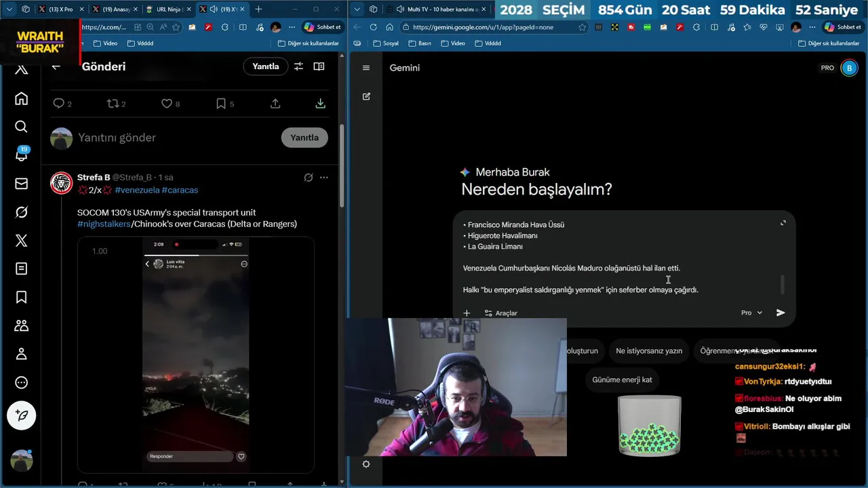Open Araçlar tools menu in Gemini
Screen dimensions: 868x488
tap(500, 313)
